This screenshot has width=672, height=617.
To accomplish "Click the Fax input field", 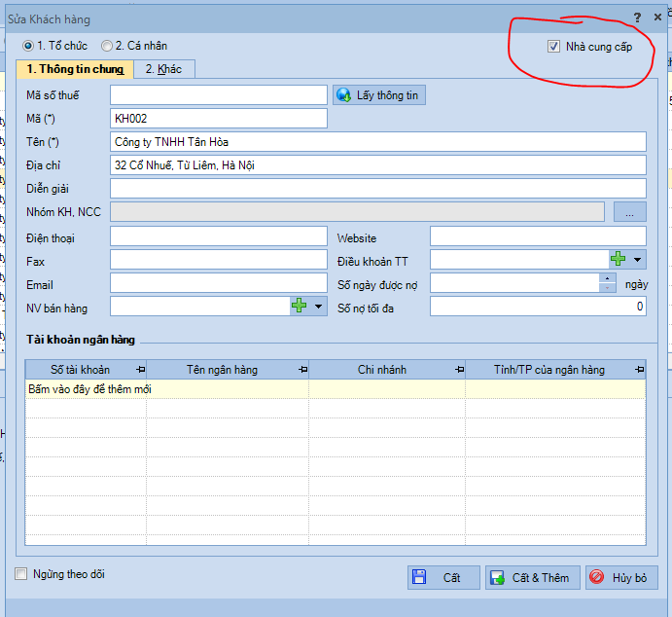I will [219, 260].
